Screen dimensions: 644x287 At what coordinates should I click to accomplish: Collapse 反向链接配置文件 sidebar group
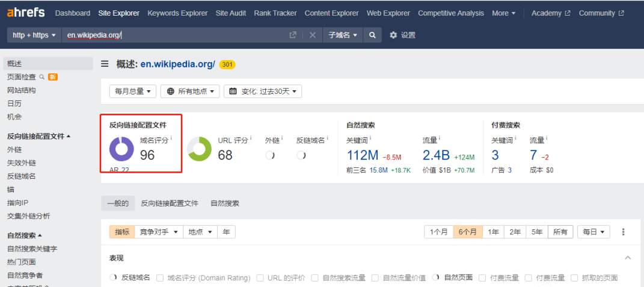click(x=39, y=136)
